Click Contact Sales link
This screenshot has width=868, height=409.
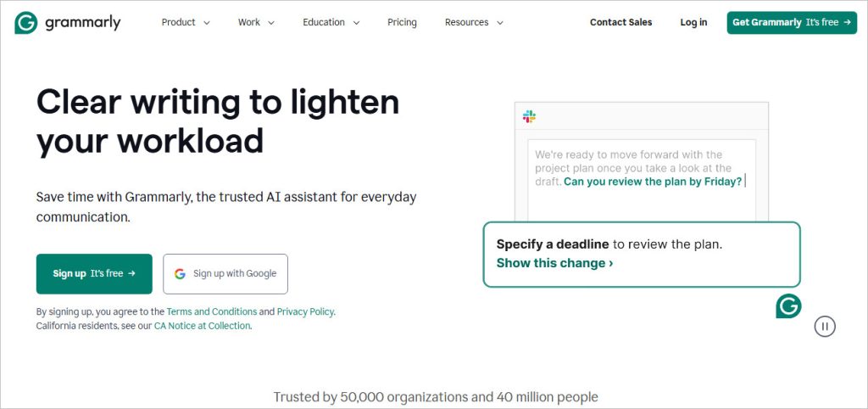coord(620,22)
